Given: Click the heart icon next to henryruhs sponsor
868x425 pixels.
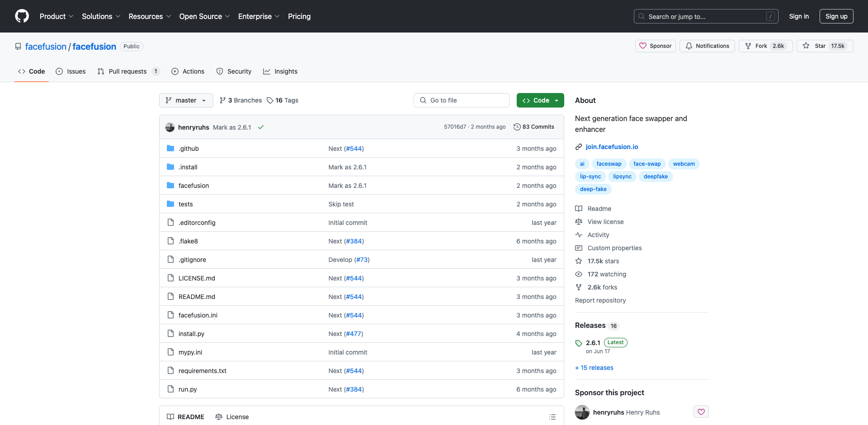Looking at the screenshot, I should point(701,412).
